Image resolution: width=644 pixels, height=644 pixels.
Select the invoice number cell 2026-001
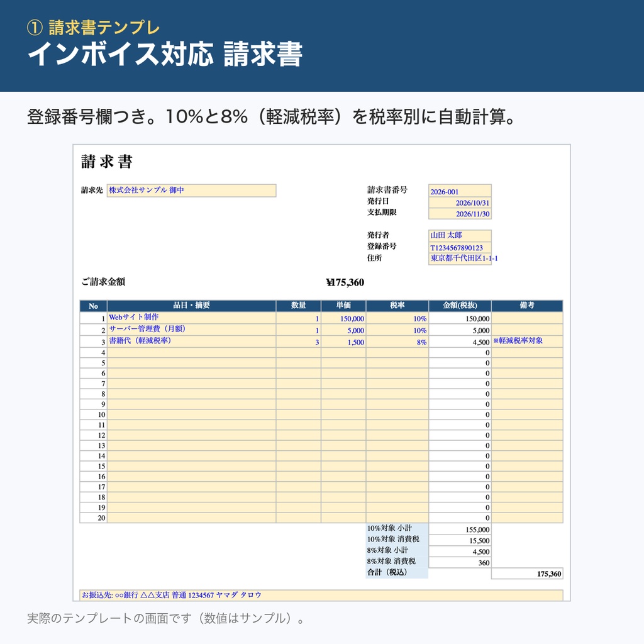tap(460, 191)
